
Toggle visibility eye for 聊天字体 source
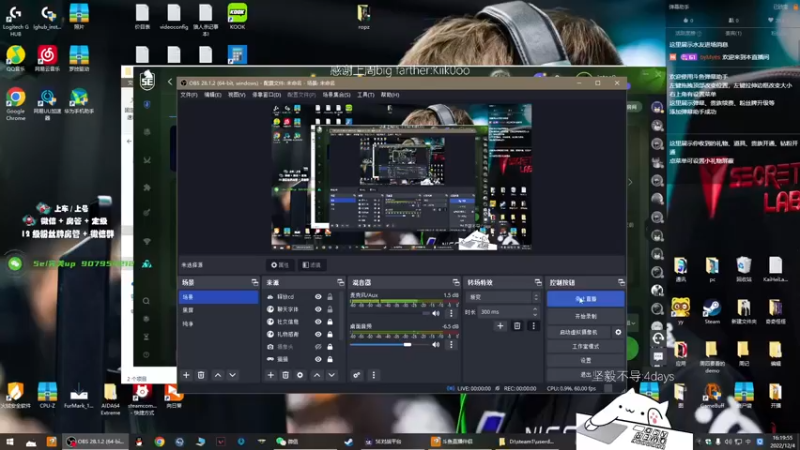coord(318,309)
